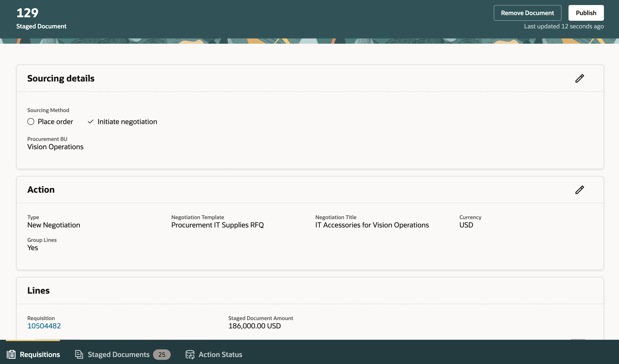Click the Staged Documents page icon
The height and width of the screenshot is (364, 619).
(x=79, y=354)
